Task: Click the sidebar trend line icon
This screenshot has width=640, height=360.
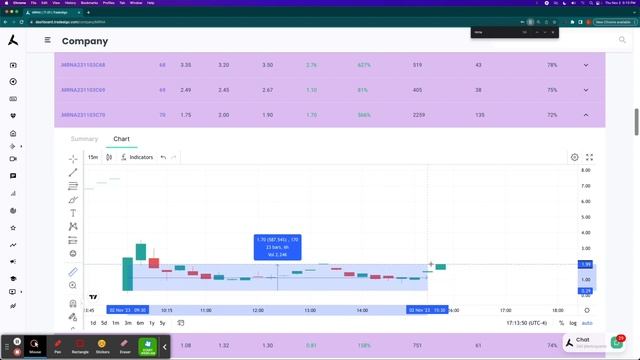Action: 13,245
